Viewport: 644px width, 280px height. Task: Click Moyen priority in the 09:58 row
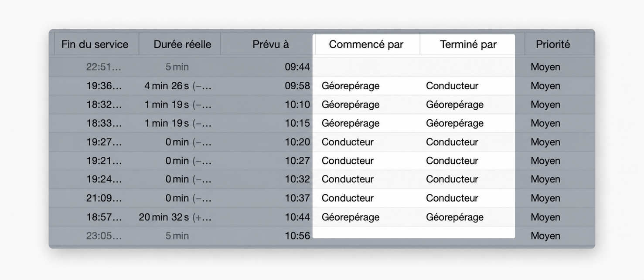click(545, 86)
